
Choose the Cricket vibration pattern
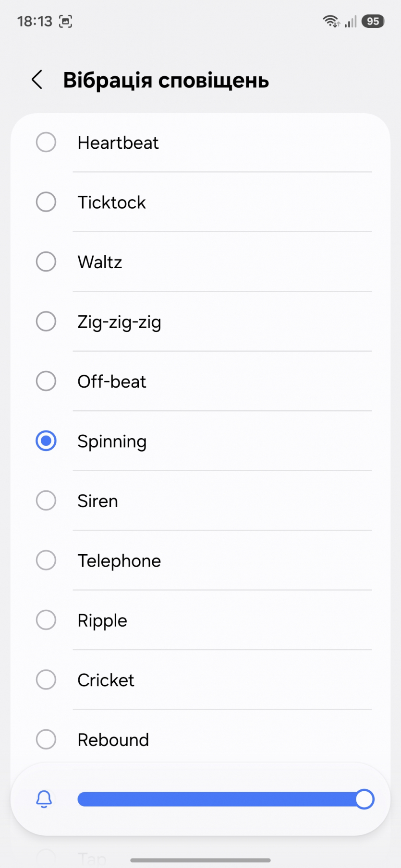click(46, 680)
